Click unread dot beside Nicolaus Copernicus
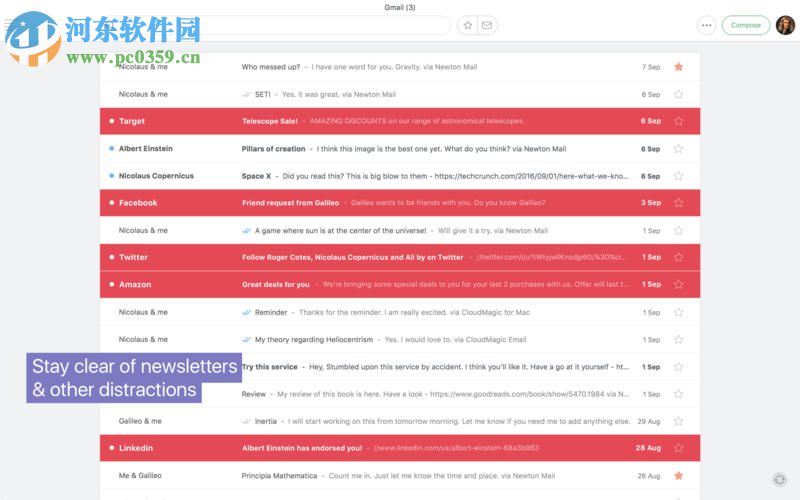Image resolution: width=800 pixels, height=500 pixels. [111, 176]
